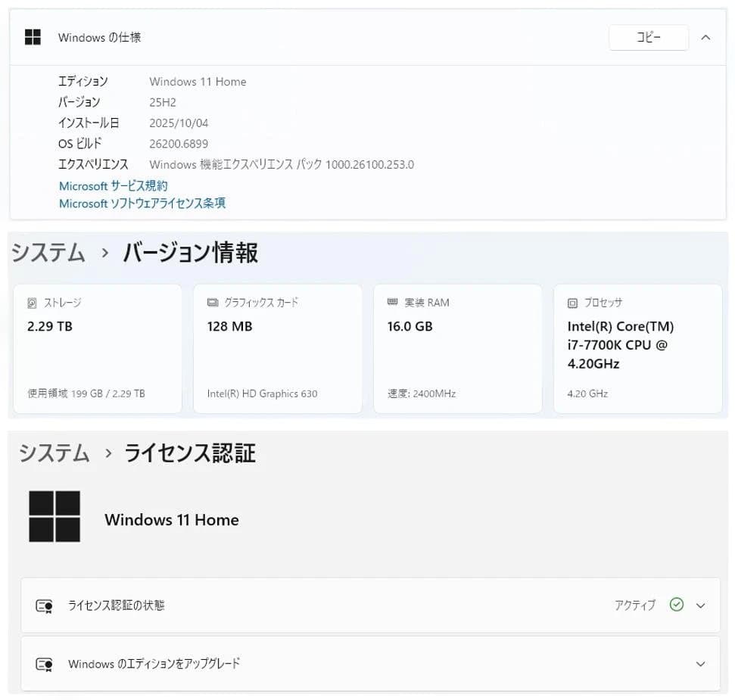
Task: Collapse the Windows の仕様 section
Action: click(x=705, y=37)
